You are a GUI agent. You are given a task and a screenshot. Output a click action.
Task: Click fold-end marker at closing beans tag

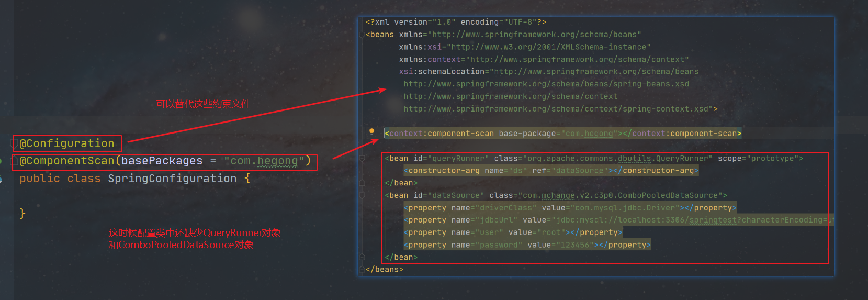tap(362, 270)
